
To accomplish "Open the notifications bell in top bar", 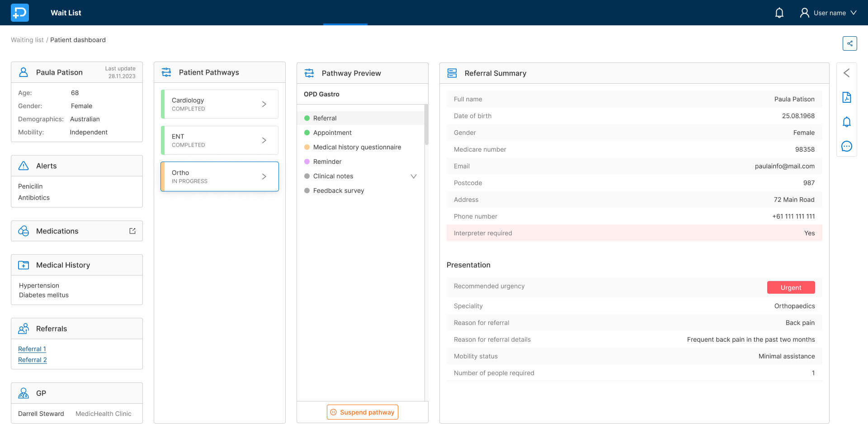I will click(x=779, y=13).
